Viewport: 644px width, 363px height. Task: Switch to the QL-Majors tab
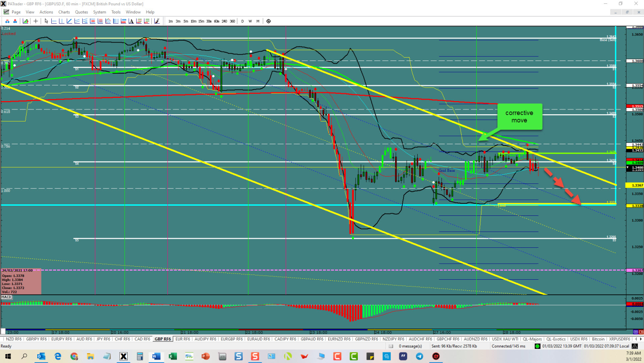pyautogui.click(x=531, y=339)
